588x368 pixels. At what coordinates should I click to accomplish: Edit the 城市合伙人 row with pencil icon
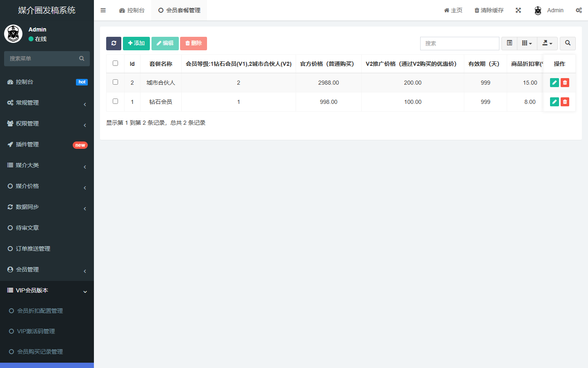click(x=555, y=83)
